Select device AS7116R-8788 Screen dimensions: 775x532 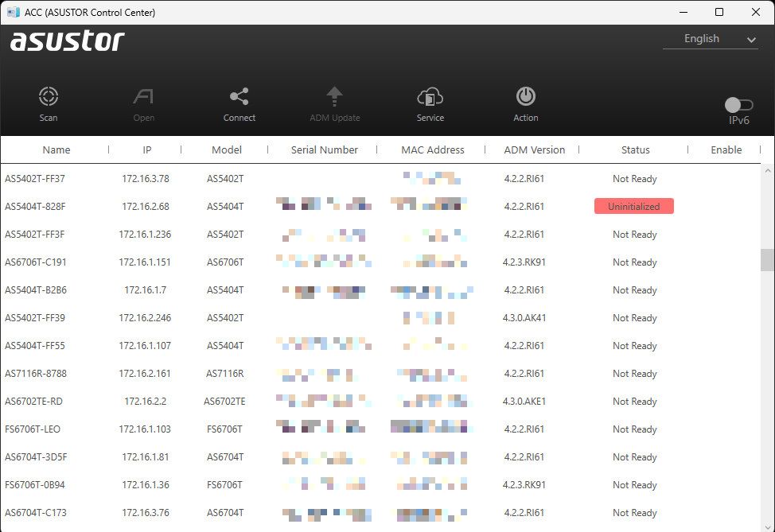[36, 374]
